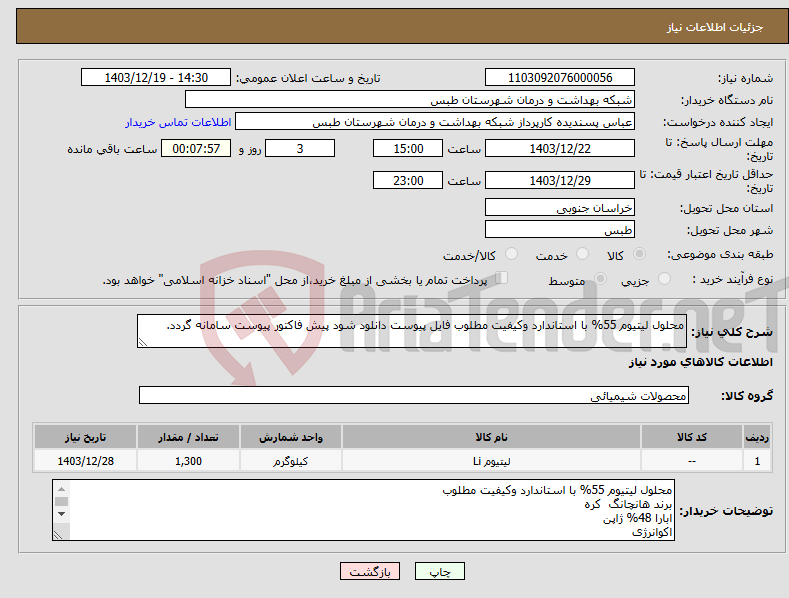Click the price validity date 1403/12/29

click(560, 180)
